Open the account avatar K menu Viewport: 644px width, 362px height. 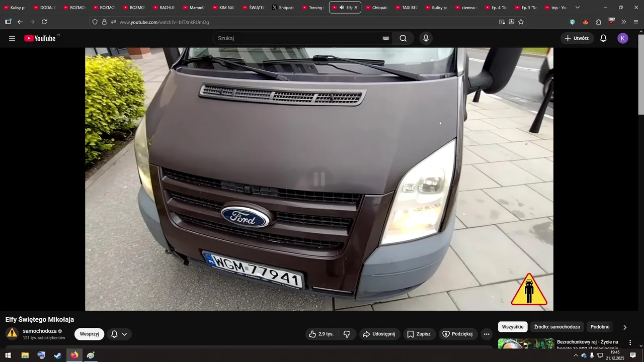[x=623, y=38]
